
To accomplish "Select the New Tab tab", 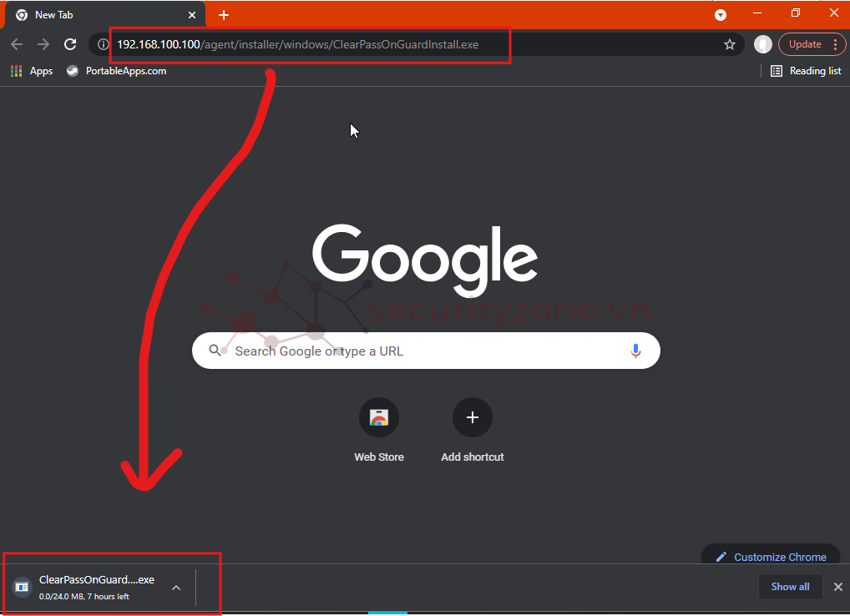I will pos(100,15).
